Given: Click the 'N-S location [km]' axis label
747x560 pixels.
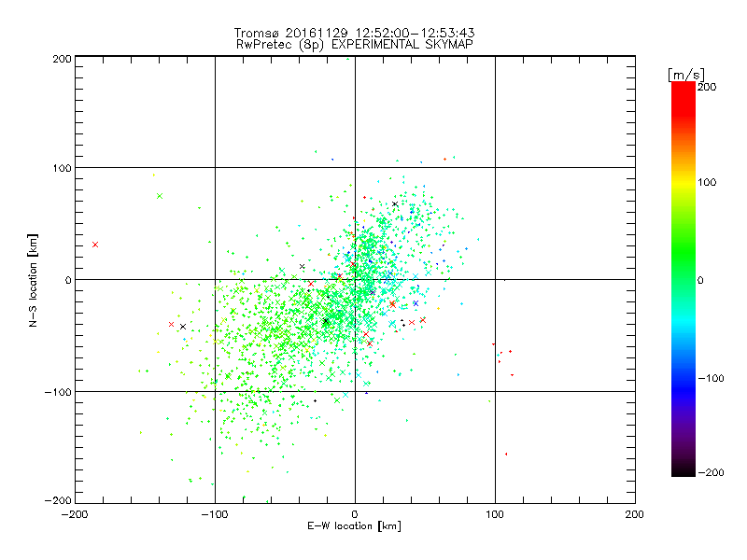Looking at the screenshot, I should [33, 280].
